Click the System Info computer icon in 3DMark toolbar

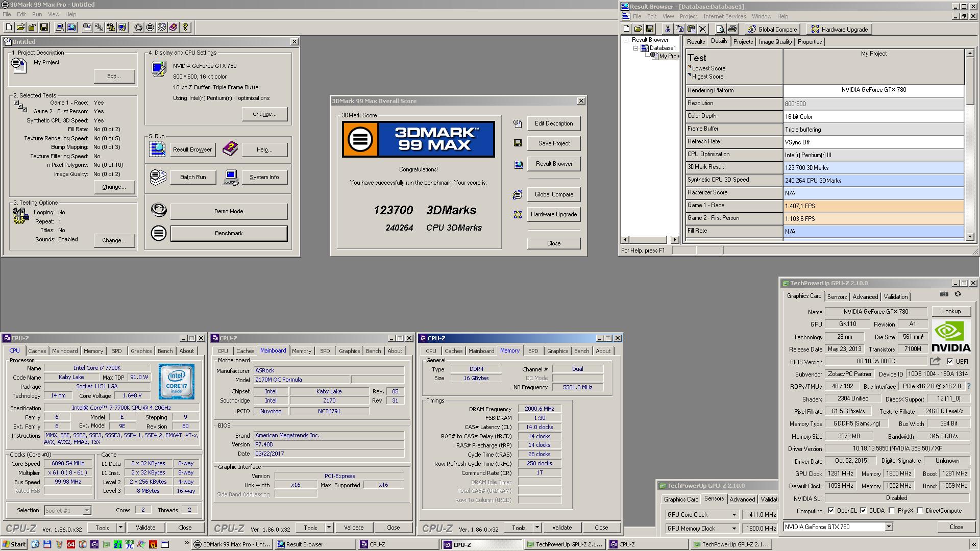[60, 28]
